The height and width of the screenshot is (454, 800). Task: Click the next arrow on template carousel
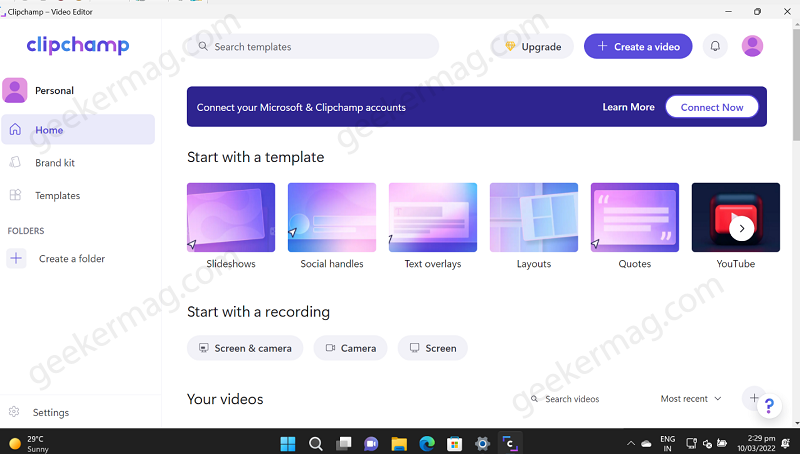click(742, 229)
